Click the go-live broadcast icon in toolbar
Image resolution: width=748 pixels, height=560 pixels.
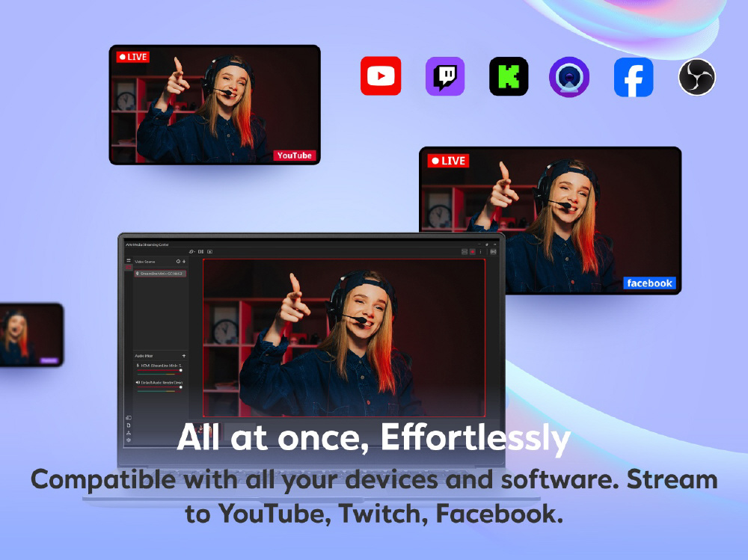click(494, 252)
